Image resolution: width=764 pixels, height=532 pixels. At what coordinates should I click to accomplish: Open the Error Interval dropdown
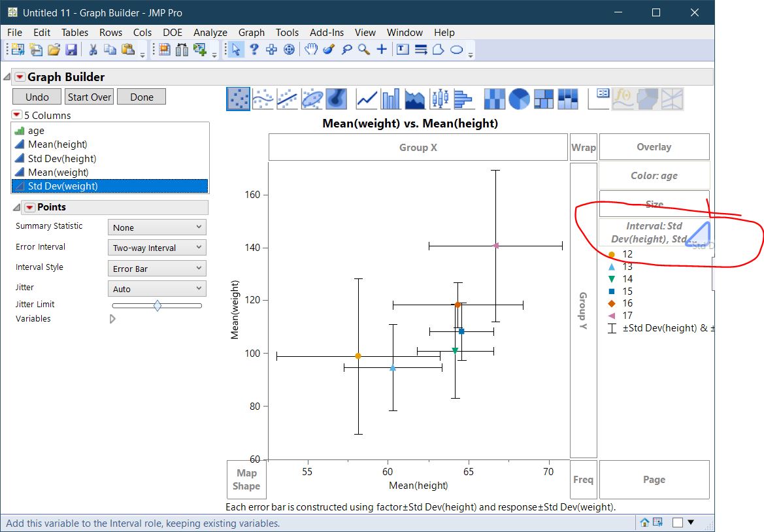[157, 248]
